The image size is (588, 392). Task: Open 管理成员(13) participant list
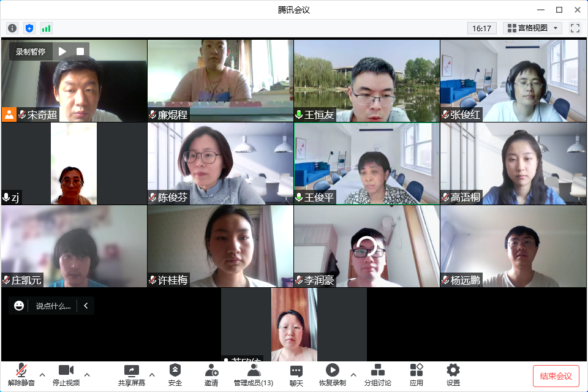pyautogui.click(x=253, y=375)
